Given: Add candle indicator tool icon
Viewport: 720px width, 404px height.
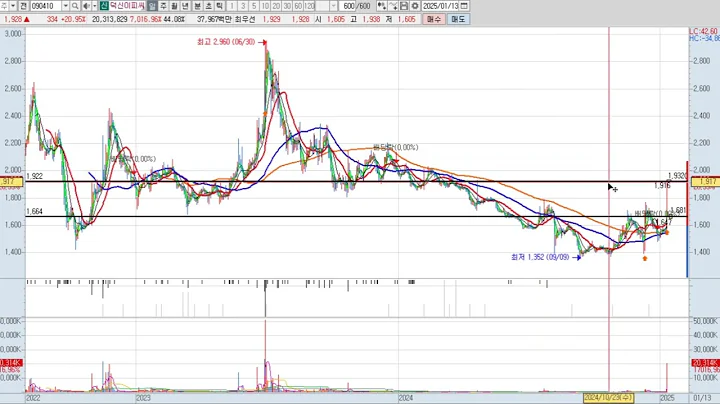Looking at the screenshot, I should (x=382, y=6).
